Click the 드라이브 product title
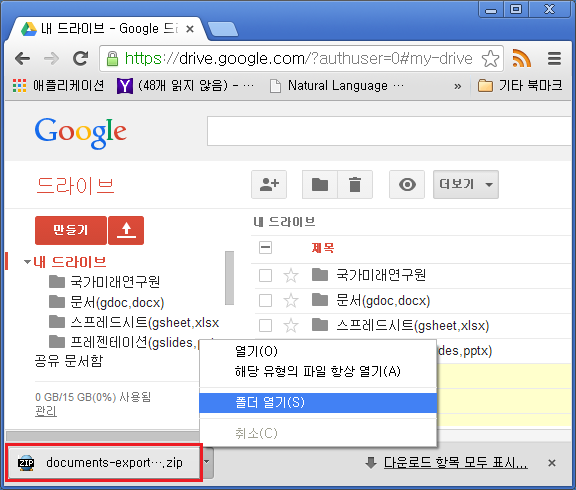The image size is (576, 490). [75, 185]
